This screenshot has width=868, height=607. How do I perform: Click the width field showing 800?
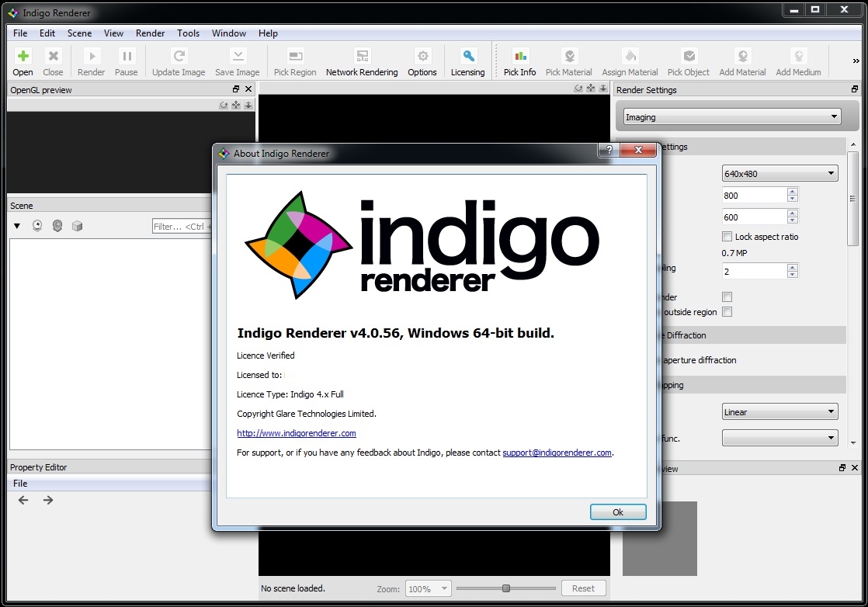(755, 196)
